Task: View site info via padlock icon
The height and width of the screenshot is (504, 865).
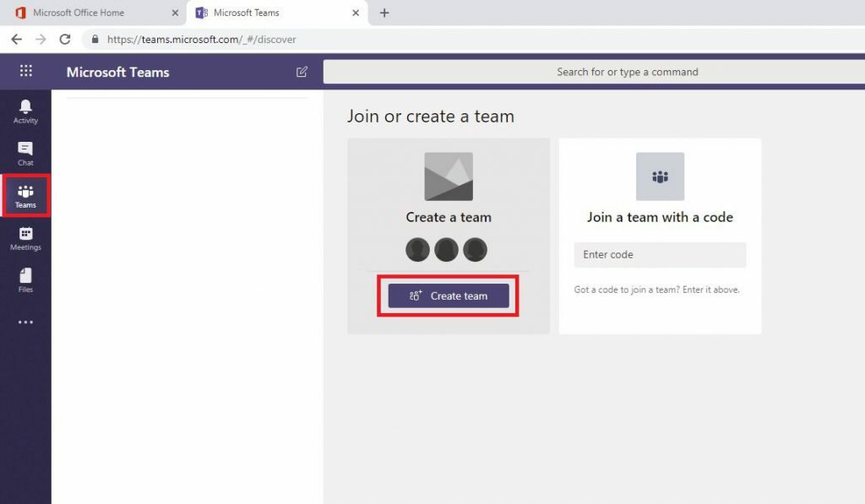Action: (x=95, y=39)
